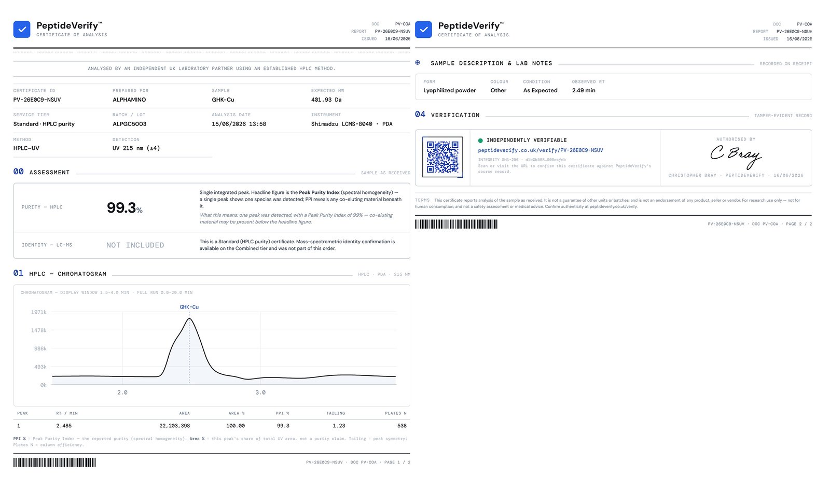Click the 99.3 PPI % table cell
Viewport: 830px width, 504px height.
(283, 426)
